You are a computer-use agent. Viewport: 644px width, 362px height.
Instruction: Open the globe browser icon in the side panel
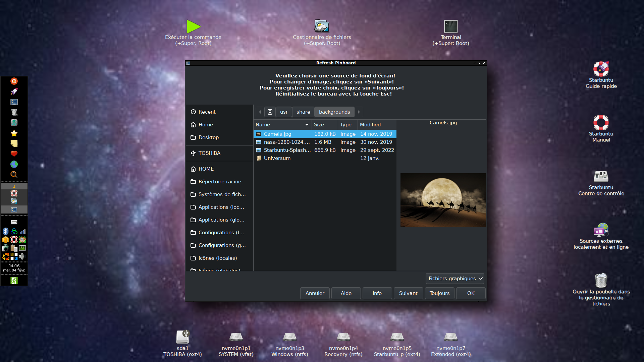(14, 164)
